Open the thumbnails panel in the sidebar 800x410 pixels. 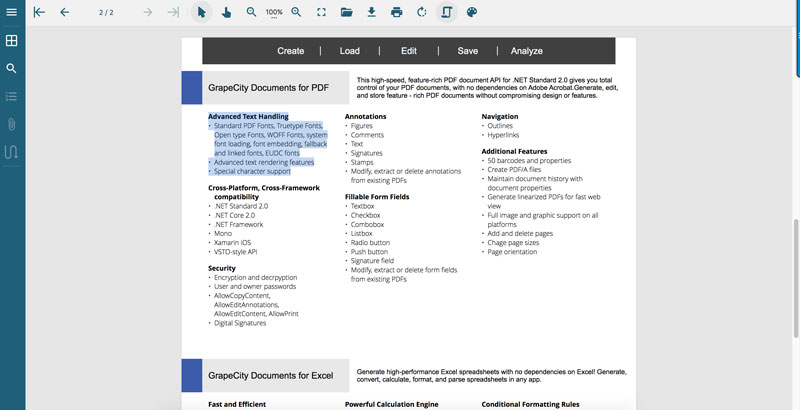(x=11, y=41)
